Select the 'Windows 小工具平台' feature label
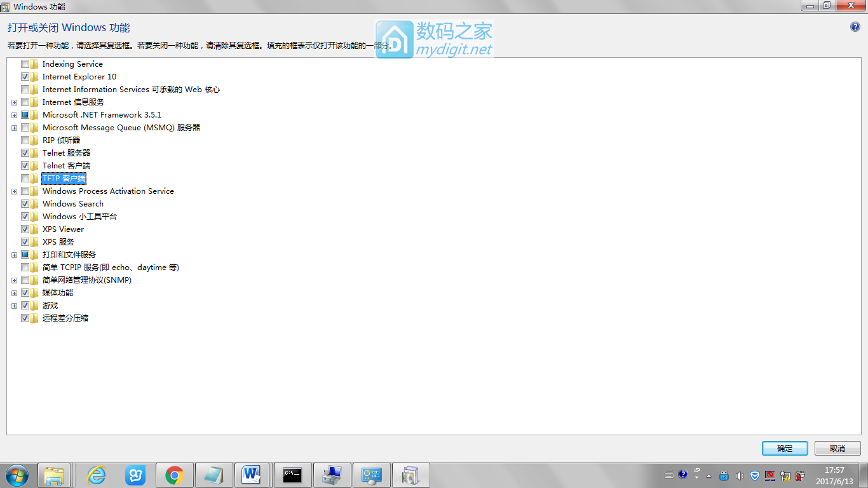The height and width of the screenshot is (488, 868). (x=79, y=217)
